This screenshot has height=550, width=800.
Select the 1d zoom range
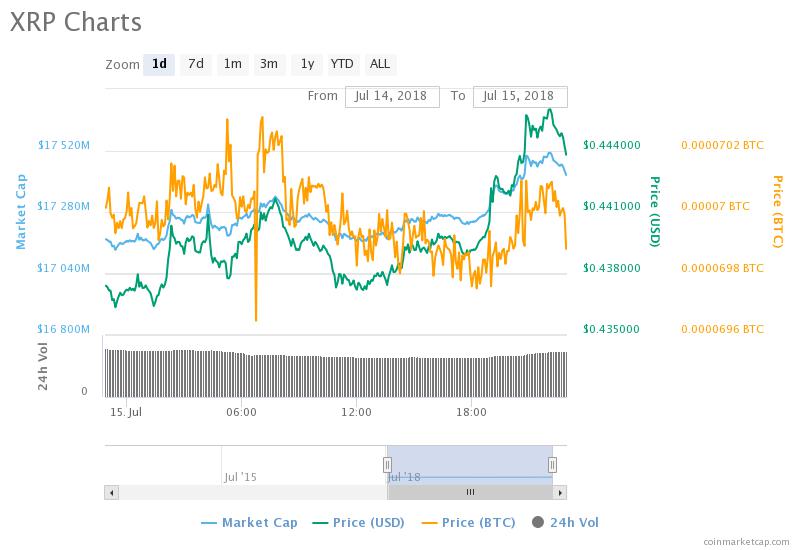(x=159, y=64)
